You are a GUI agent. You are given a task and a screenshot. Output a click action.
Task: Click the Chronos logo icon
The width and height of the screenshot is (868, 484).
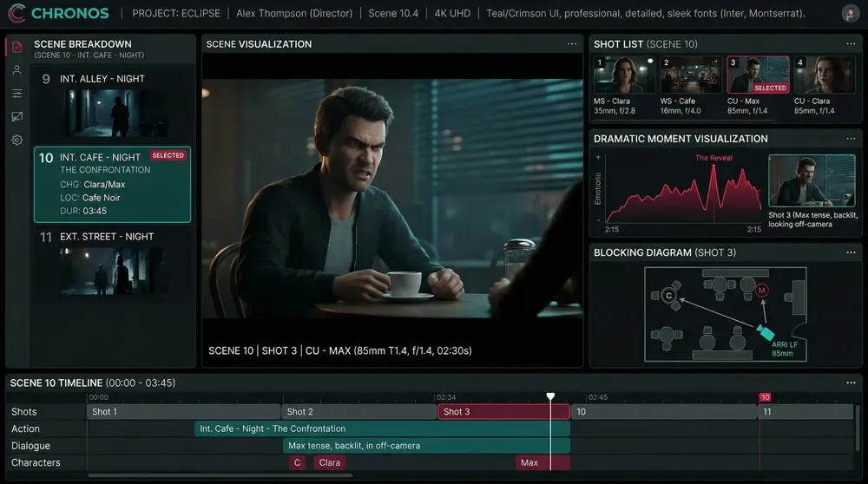click(x=16, y=13)
